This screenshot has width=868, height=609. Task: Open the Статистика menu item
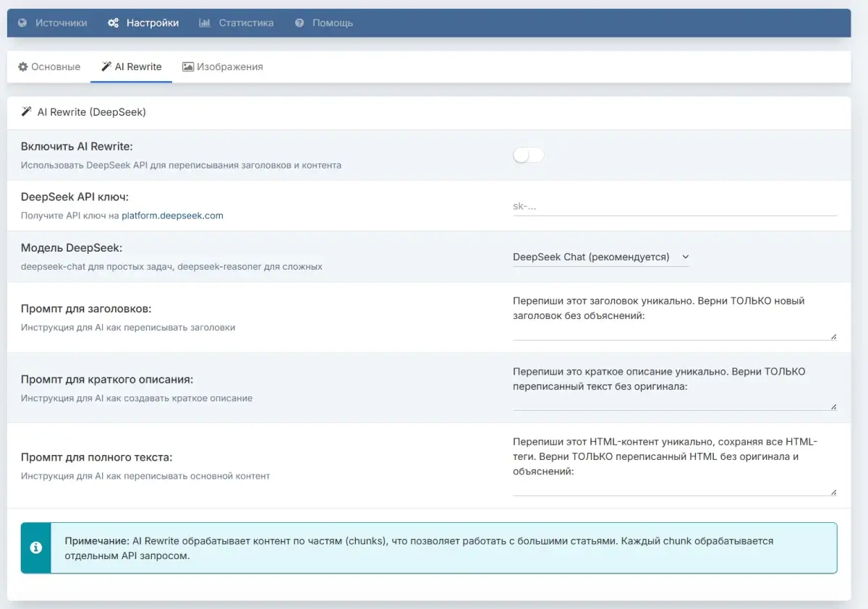pyautogui.click(x=246, y=23)
